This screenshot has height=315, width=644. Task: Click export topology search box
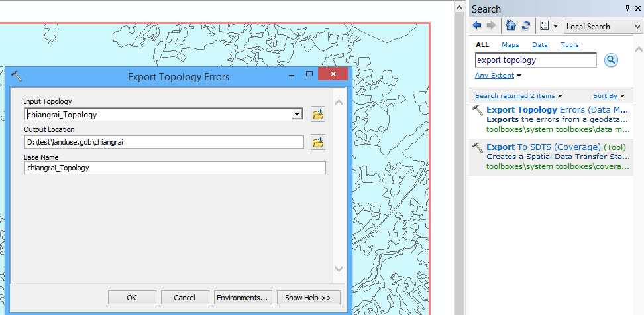pos(536,60)
